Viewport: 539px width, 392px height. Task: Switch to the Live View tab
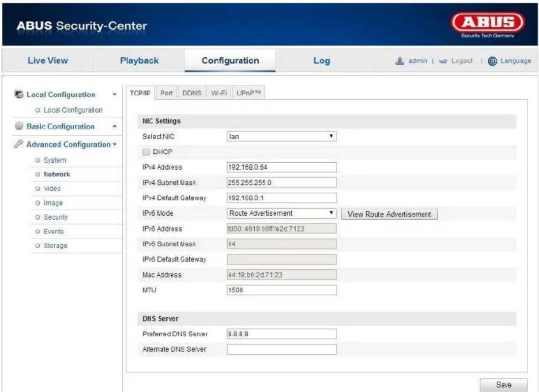pos(49,61)
